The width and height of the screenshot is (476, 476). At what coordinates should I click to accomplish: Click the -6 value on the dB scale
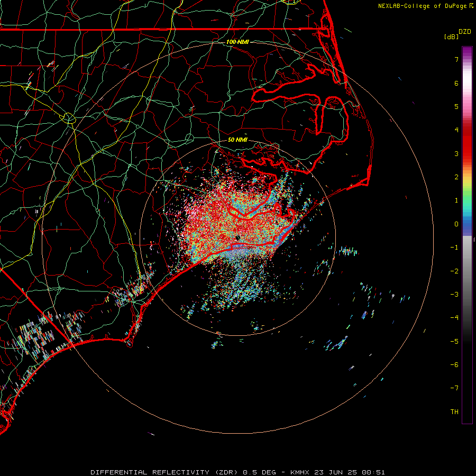[454, 365]
